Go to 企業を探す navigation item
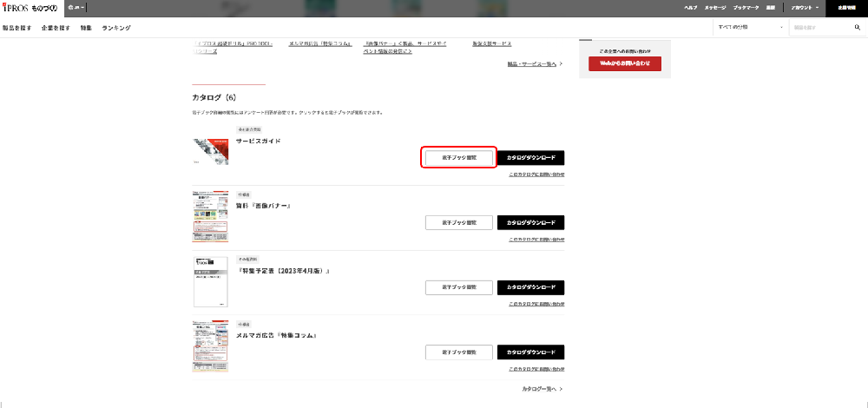 click(x=56, y=28)
